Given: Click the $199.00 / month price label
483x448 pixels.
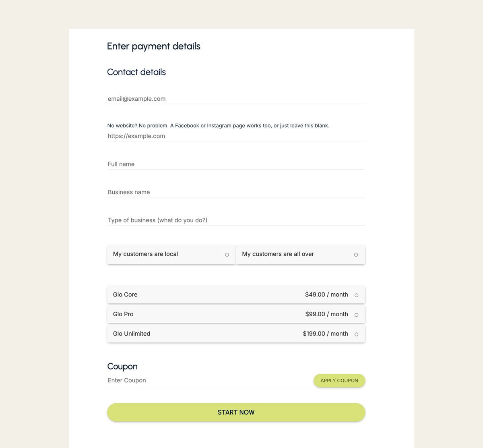Looking at the screenshot, I should pyautogui.click(x=325, y=334).
